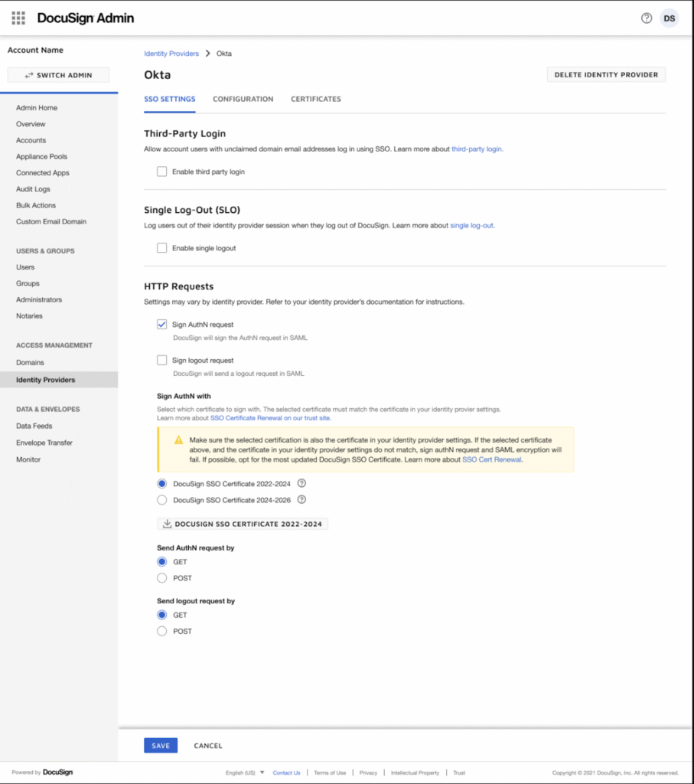Click help icon beside 2024-2026 certificate

click(x=301, y=499)
